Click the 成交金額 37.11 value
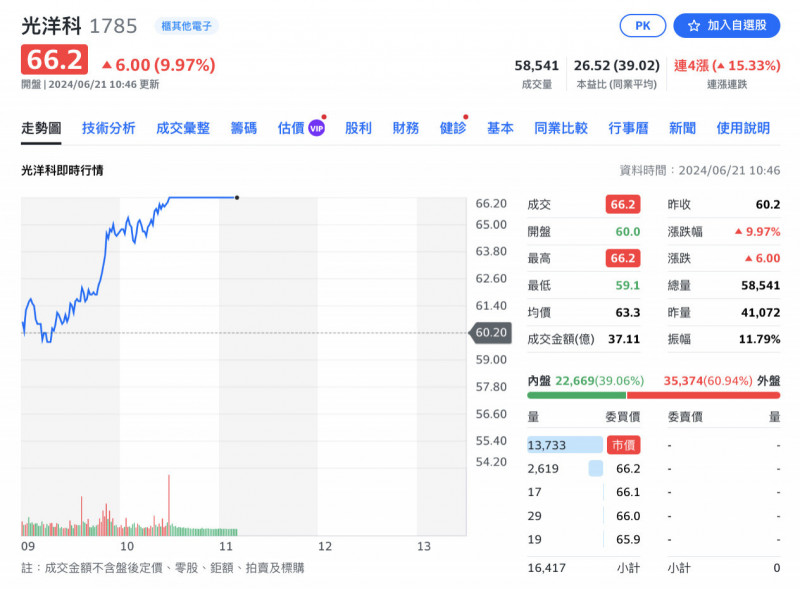 623,339
